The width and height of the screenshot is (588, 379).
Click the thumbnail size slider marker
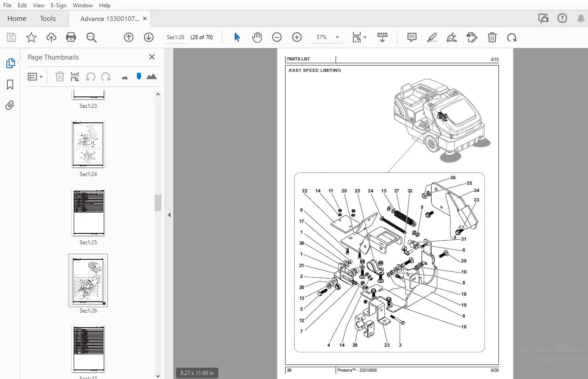pos(139,76)
